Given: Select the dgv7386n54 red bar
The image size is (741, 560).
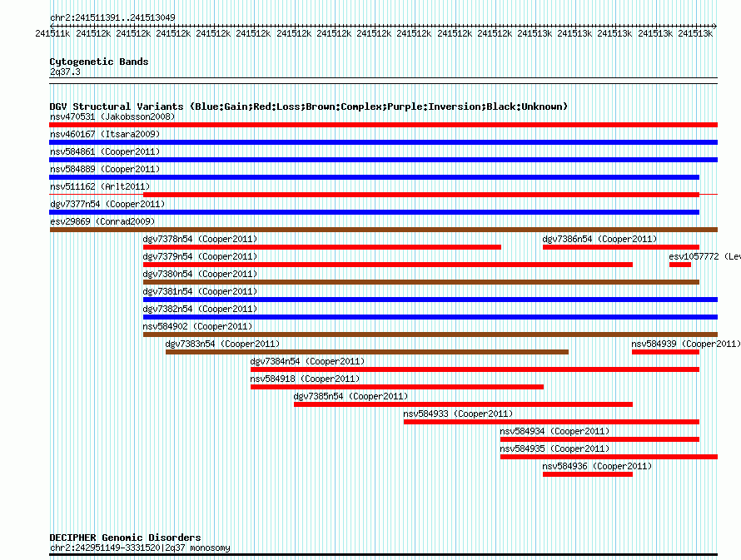Looking at the screenshot, I should point(621,247).
